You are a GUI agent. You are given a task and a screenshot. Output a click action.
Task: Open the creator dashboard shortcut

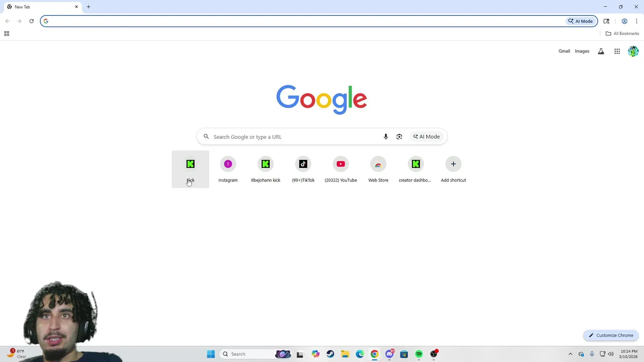(x=416, y=169)
